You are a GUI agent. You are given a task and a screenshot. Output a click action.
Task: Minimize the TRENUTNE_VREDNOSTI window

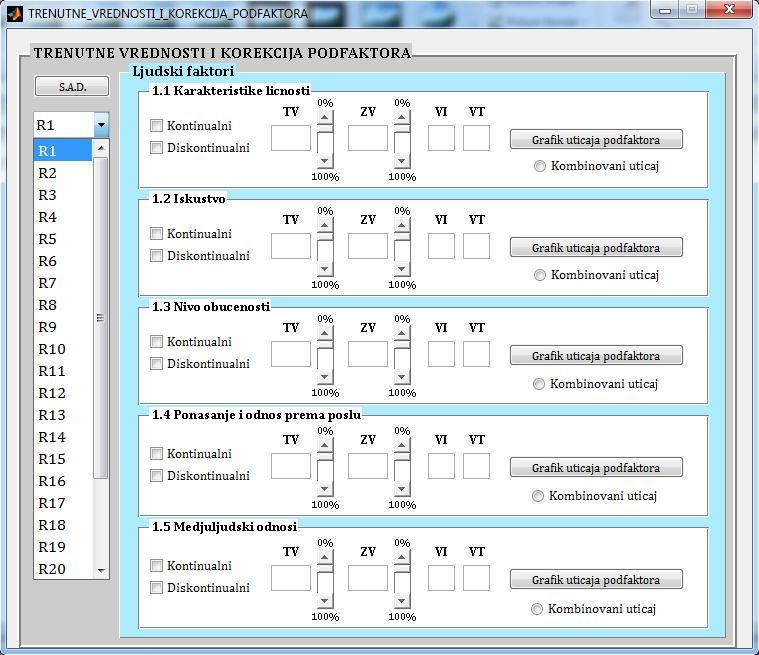pos(665,10)
